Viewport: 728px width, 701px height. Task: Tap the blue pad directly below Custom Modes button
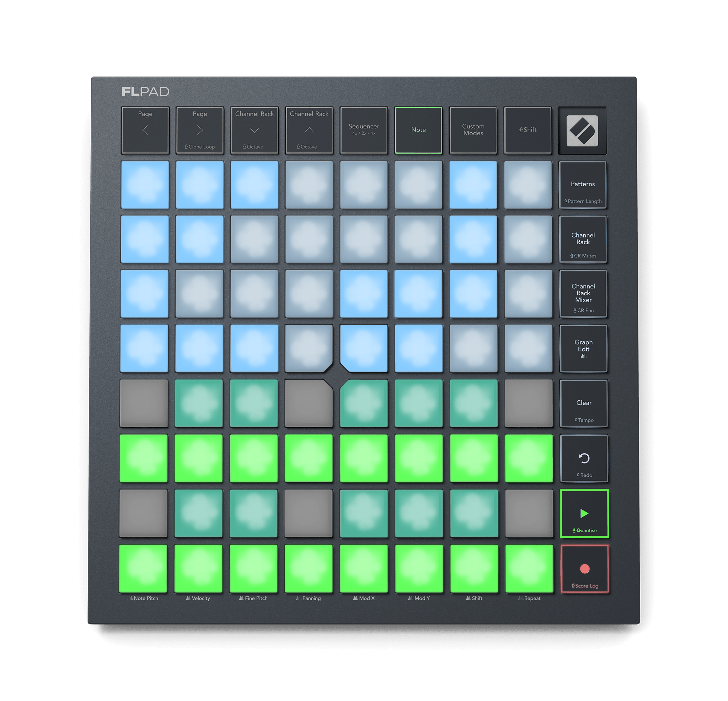point(473,184)
